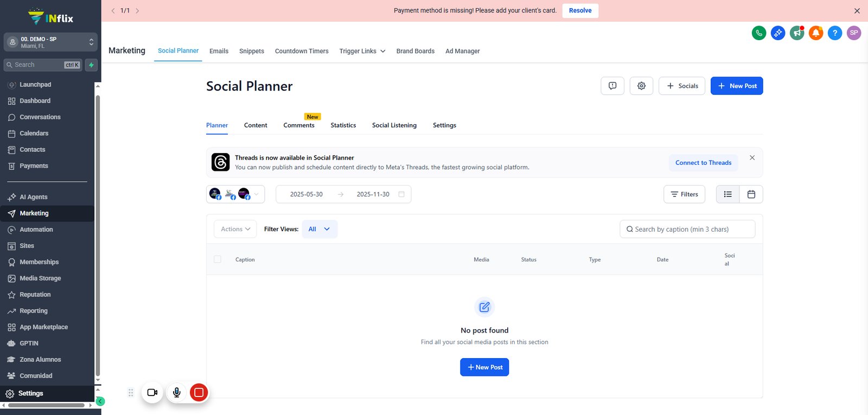Viewport: 868px width, 415px height.
Task: Click the green phone dialer icon
Action: coord(759,33)
